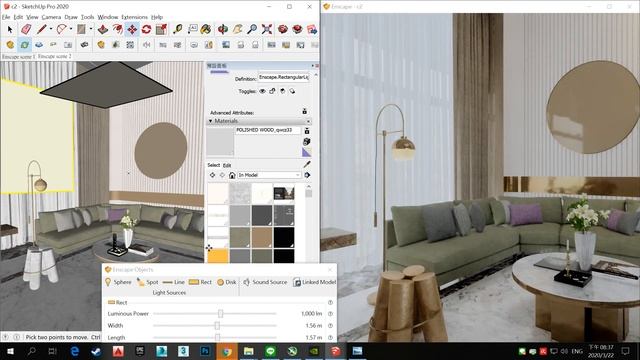Viewport: 640px width, 360px height.
Task: Open the Rectangle tool dropdown arrow
Action: pyautogui.click(x=91, y=29)
